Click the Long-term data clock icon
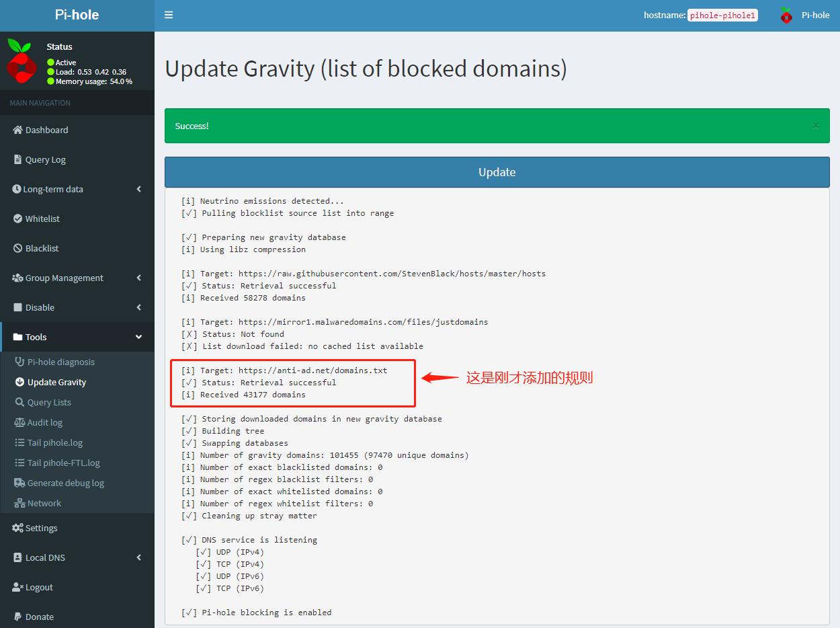840x628 pixels. coord(17,189)
